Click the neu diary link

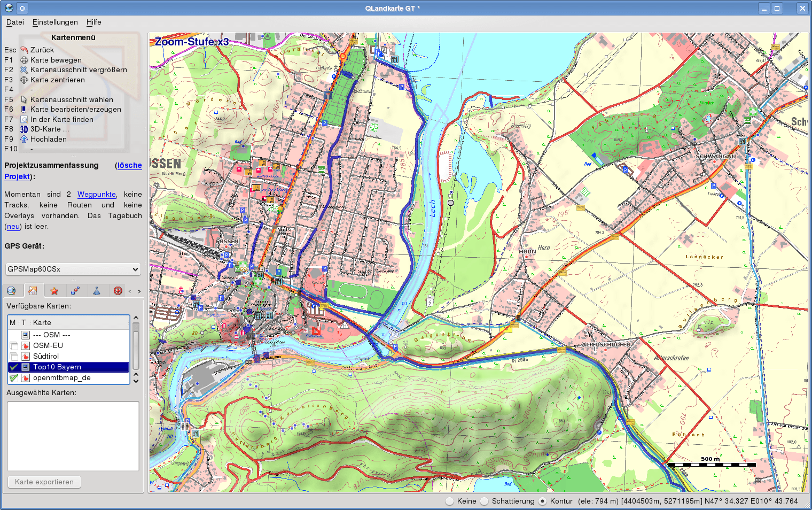(13, 226)
